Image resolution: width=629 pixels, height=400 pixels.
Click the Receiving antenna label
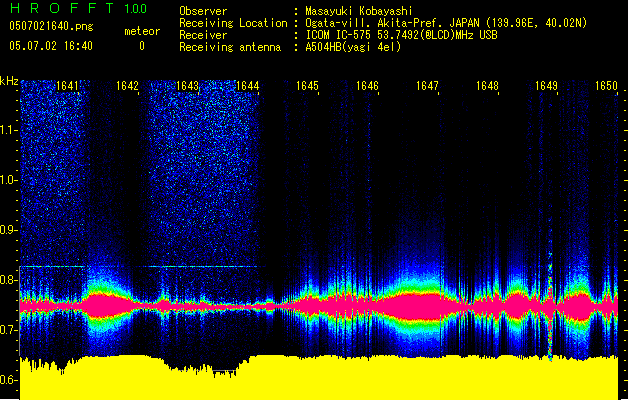point(230,47)
